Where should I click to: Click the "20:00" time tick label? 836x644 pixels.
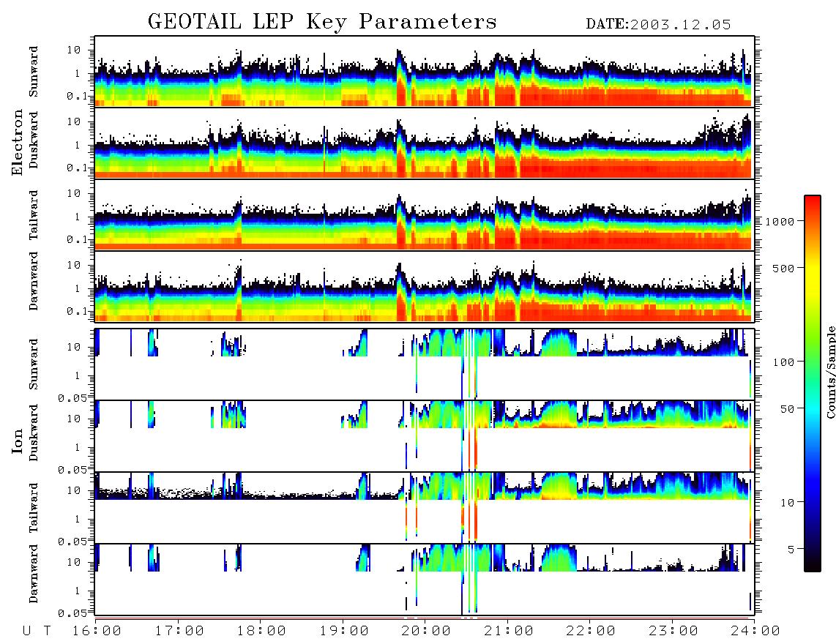coord(427,632)
